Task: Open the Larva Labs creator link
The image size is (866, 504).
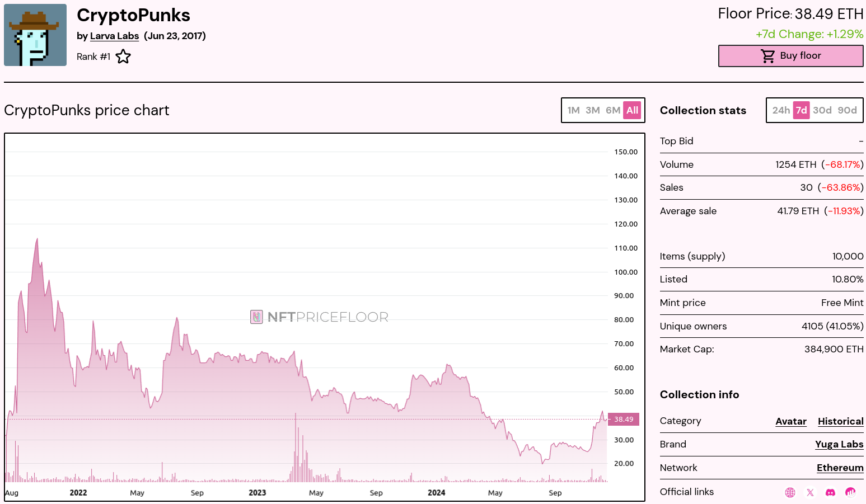Action: 114,36
